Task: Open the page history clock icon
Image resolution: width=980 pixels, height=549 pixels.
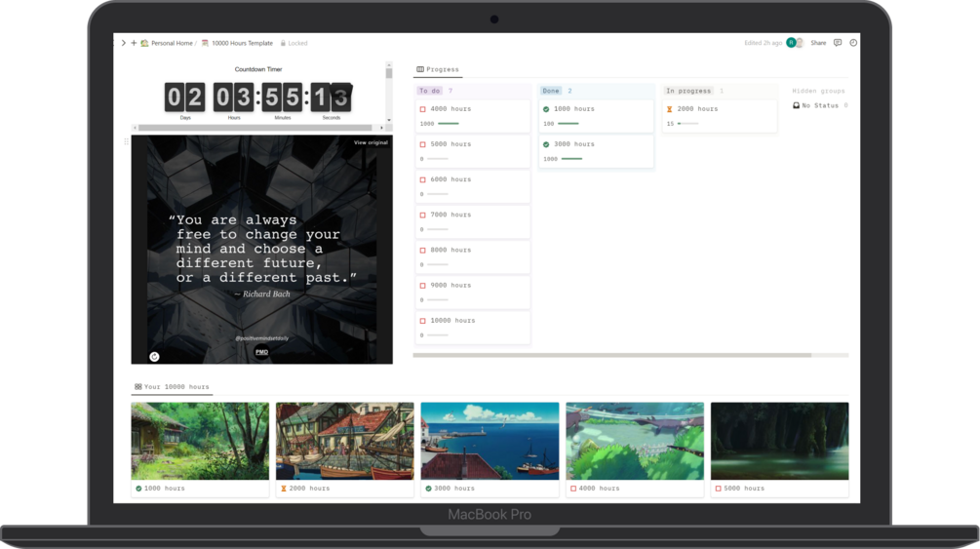Action: click(853, 43)
